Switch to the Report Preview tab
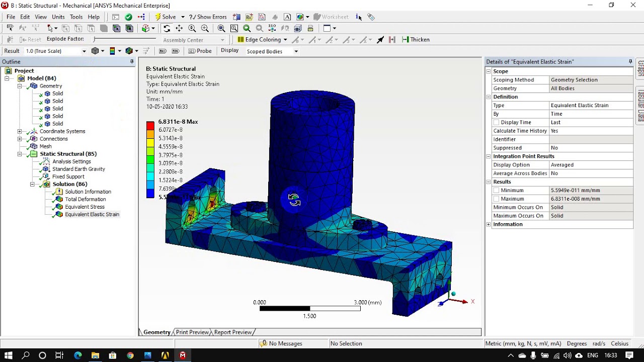 tap(233, 332)
